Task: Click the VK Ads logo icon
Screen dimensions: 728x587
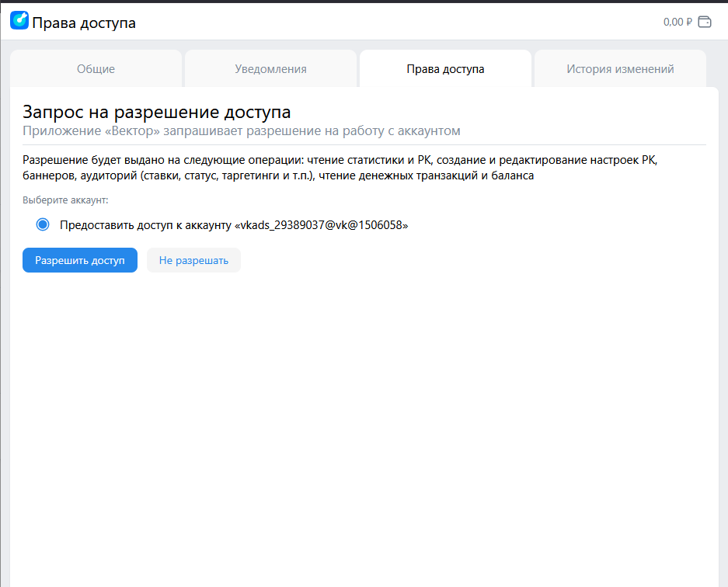Action: pos(19,20)
